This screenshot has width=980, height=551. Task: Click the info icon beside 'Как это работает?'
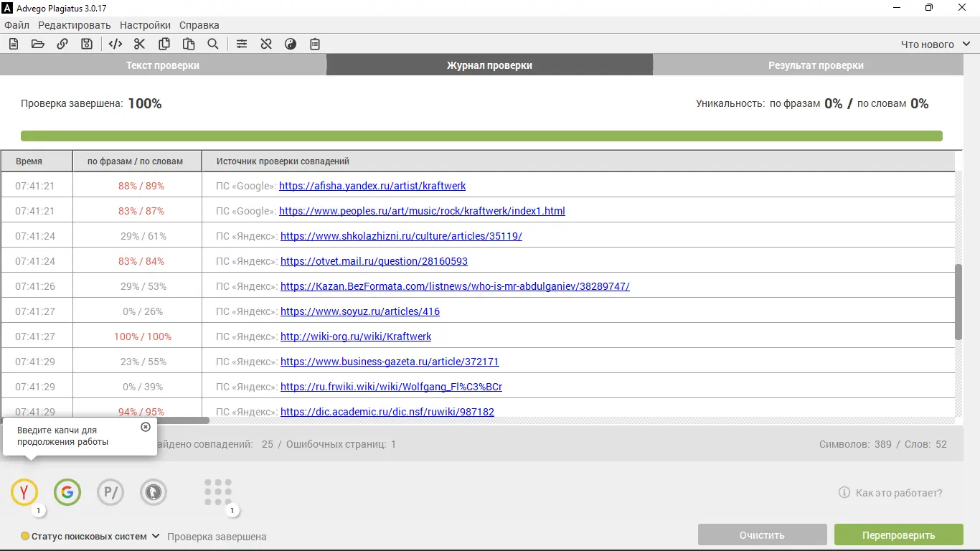pyautogui.click(x=844, y=493)
